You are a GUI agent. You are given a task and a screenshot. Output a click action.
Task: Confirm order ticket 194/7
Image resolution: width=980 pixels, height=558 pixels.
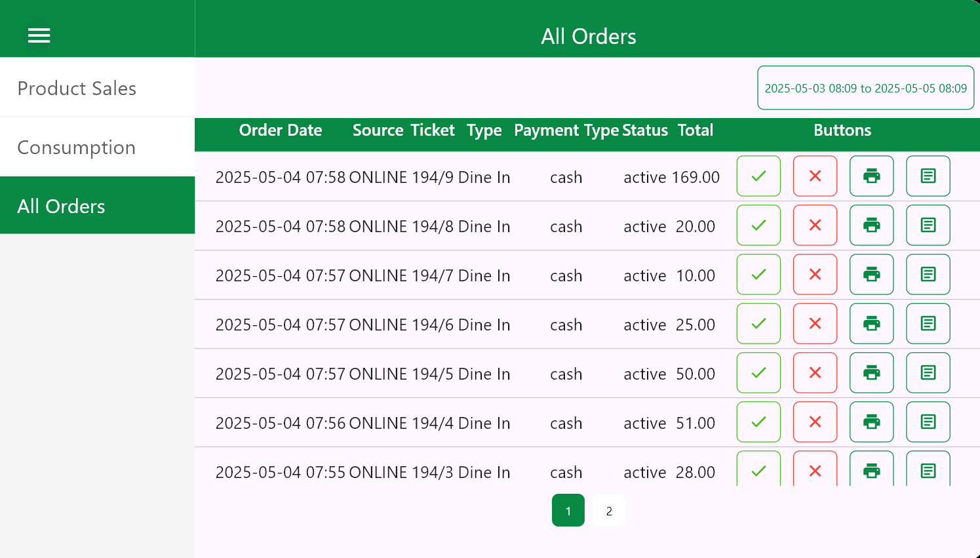758,274
